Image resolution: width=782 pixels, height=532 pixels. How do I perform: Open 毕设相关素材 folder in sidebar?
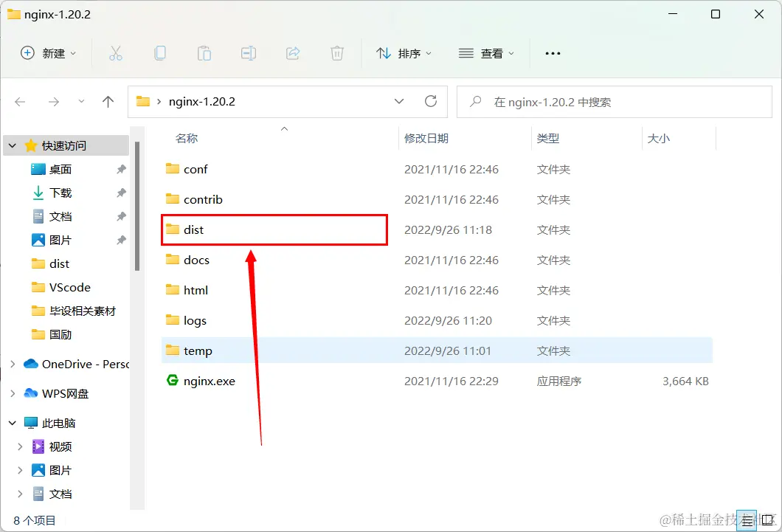83,311
